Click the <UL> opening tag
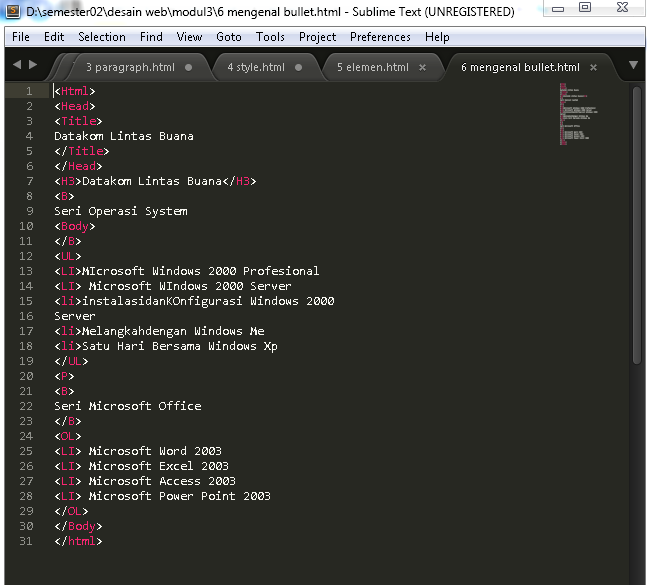The image size is (647, 585). click(68, 256)
